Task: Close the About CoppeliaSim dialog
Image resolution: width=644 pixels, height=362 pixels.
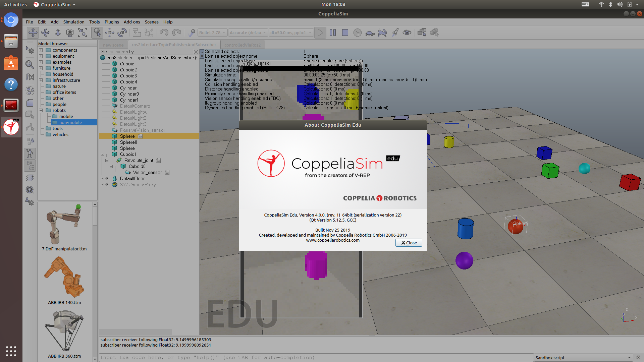Action: point(409,243)
